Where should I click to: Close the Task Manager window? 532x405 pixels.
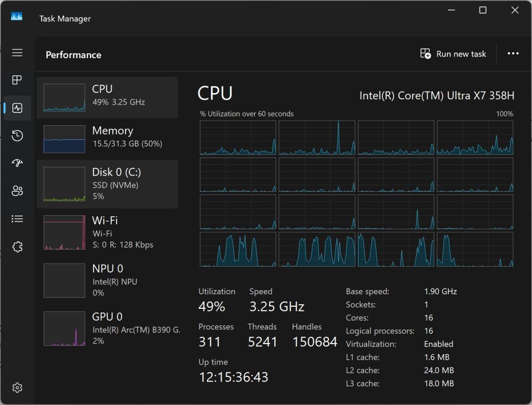point(515,10)
